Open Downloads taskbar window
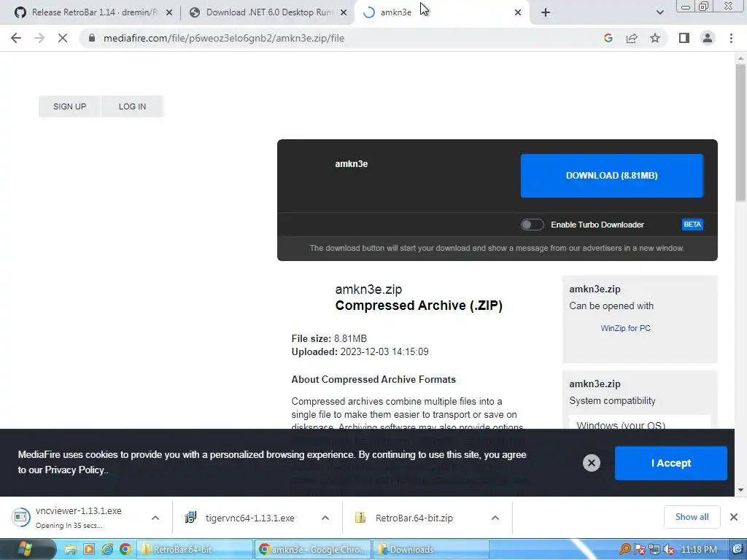Image resolution: width=747 pixels, height=560 pixels. [430, 550]
